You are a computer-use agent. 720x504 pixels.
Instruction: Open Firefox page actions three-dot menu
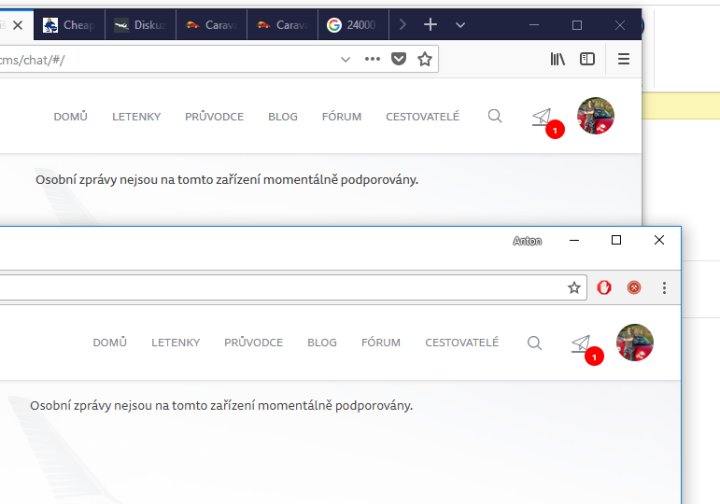[x=372, y=59]
